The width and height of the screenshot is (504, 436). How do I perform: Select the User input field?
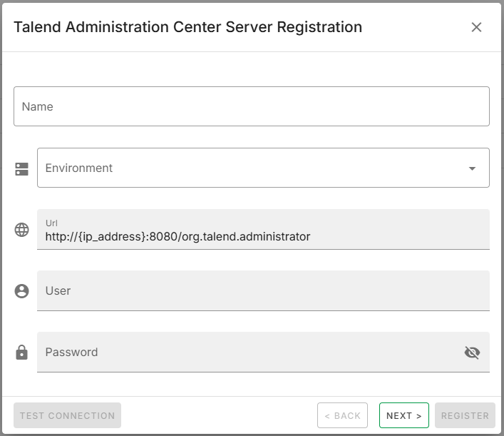coord(262,291)
